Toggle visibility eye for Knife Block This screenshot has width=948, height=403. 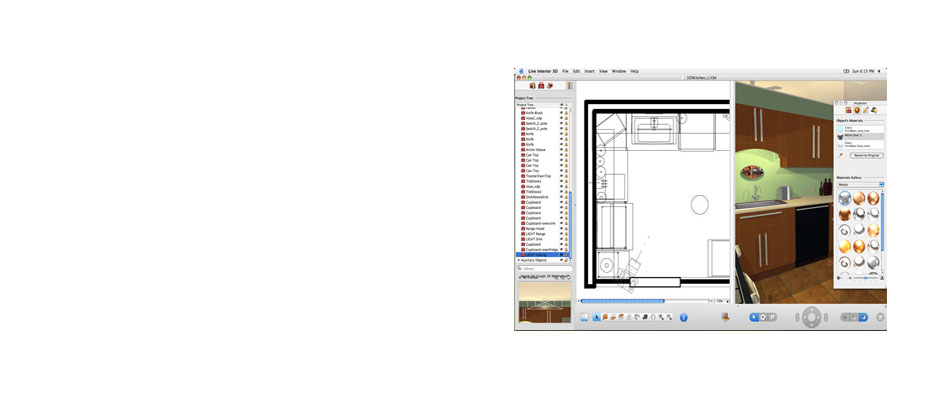tap(561, 113)
